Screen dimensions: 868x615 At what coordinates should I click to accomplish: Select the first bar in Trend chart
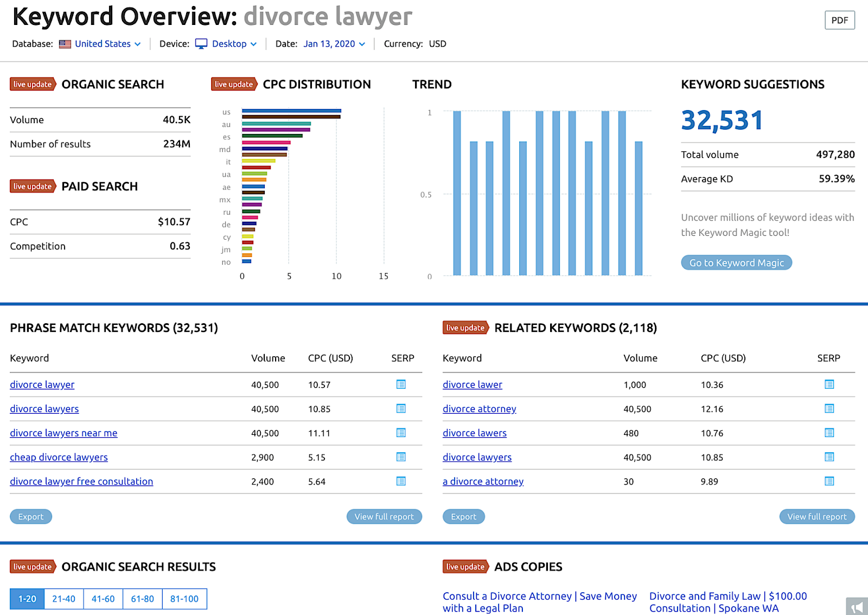457,193
